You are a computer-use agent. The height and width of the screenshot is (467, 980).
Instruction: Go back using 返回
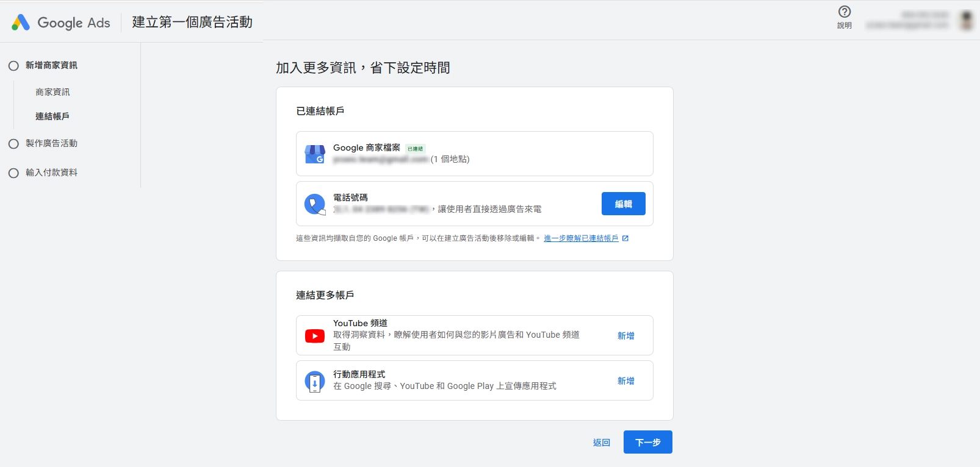601,443
